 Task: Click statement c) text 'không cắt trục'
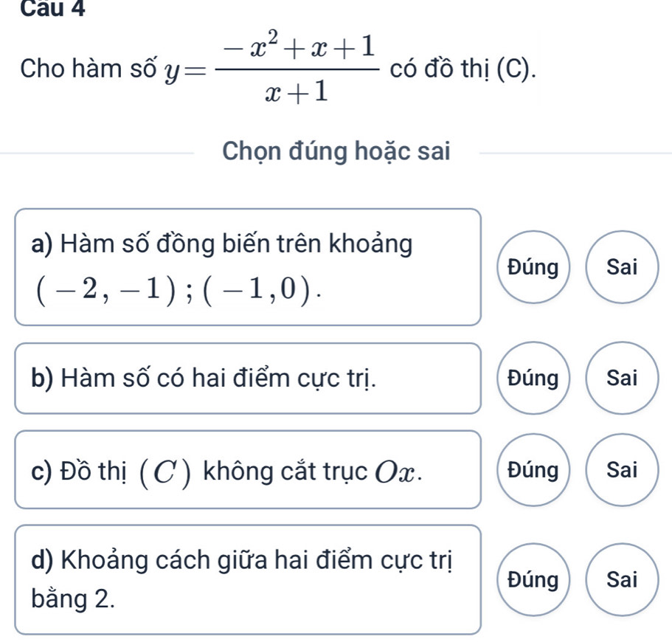pos(277,470)
